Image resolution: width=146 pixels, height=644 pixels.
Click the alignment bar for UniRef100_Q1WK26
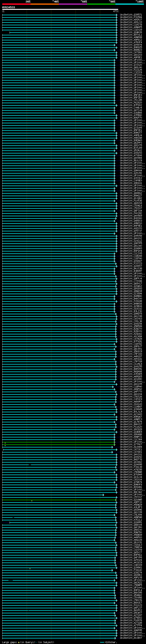click(63, 32)
